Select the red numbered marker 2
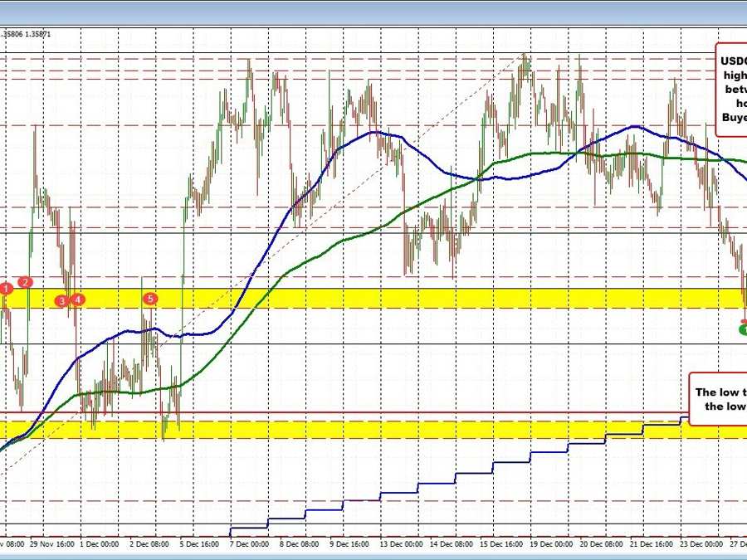Screen dimensions: 747x560 click(x=25, y=283)
